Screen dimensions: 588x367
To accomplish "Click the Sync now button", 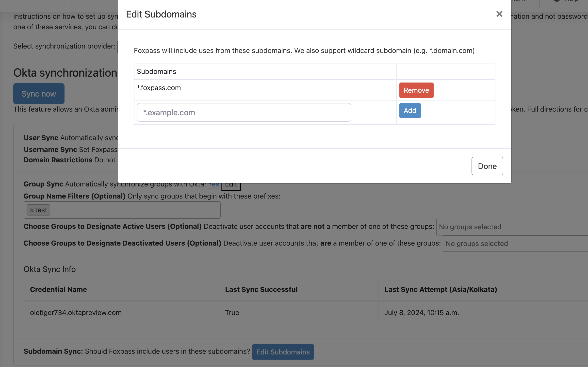I will (x=39, y=94).
